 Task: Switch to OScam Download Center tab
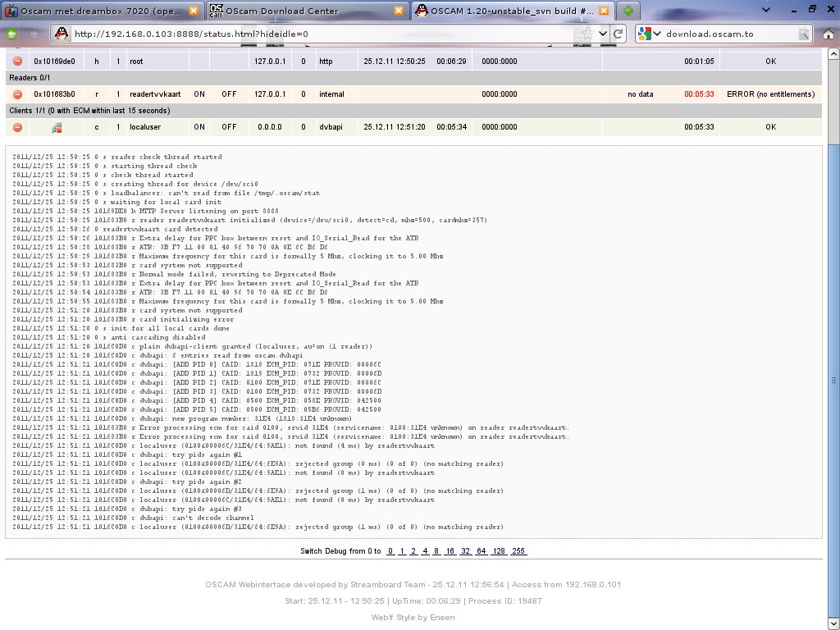point(299,11)
